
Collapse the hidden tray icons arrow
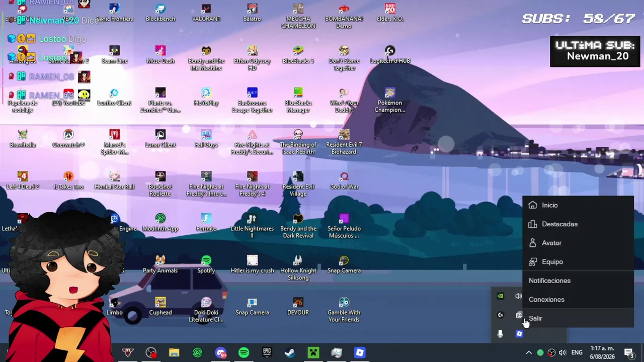[529, 353]
